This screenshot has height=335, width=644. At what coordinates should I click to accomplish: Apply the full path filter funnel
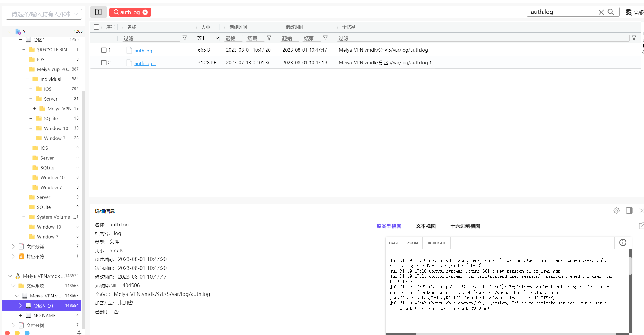tap(634, 38)
